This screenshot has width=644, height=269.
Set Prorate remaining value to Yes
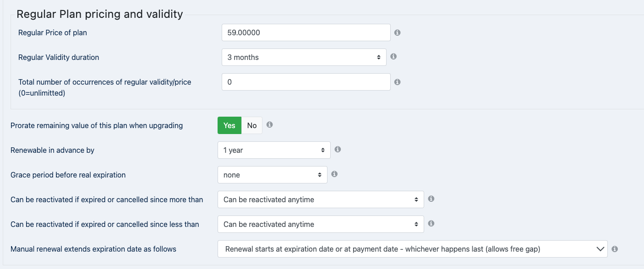point(229,125)
